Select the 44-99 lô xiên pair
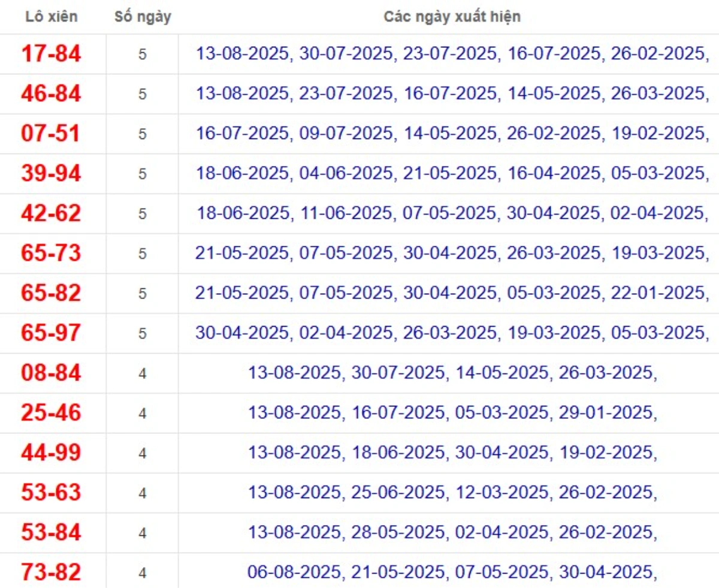 click(x=51, y=453)
